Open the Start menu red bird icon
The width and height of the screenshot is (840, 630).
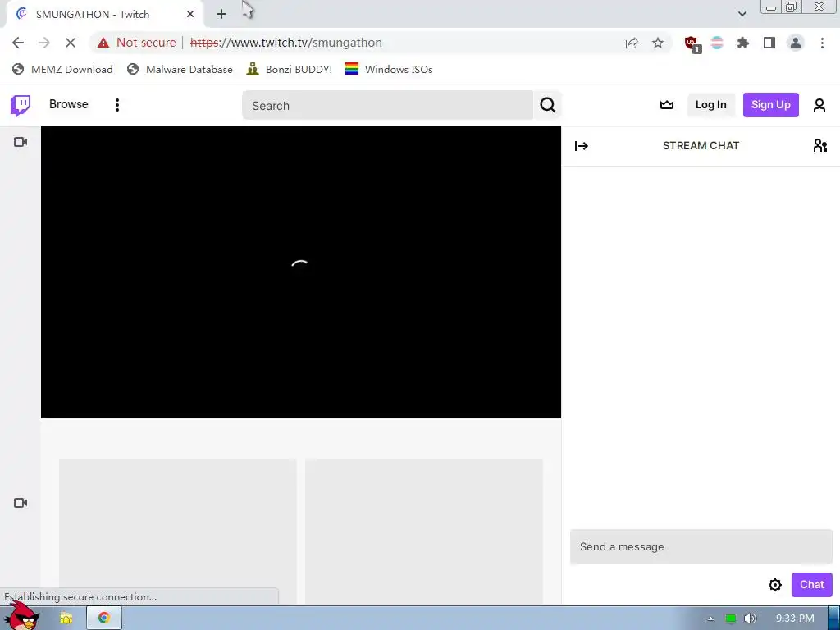21,617
